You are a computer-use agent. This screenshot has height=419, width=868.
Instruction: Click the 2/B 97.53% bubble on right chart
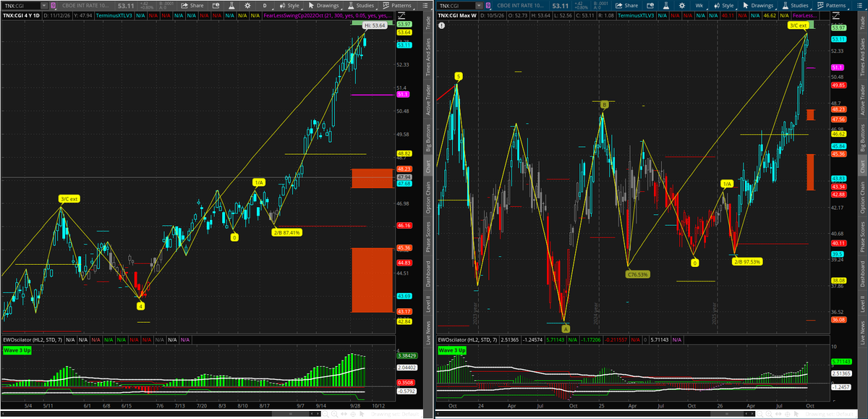tap(747, 261)
